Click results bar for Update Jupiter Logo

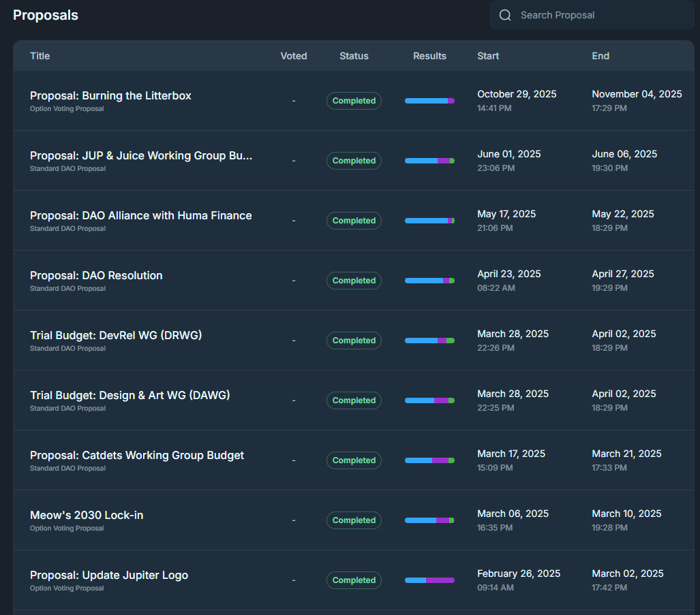[x=429, y=580]
